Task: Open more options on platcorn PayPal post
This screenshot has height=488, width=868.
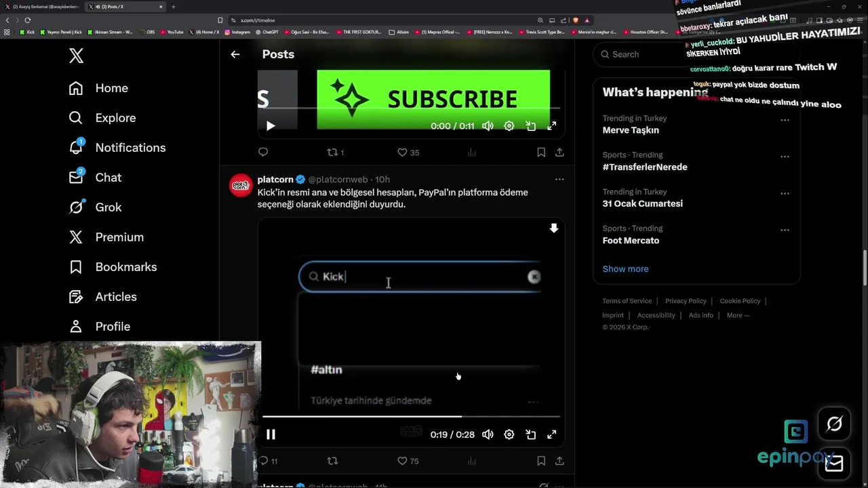Action: click(x=559, y=180)
